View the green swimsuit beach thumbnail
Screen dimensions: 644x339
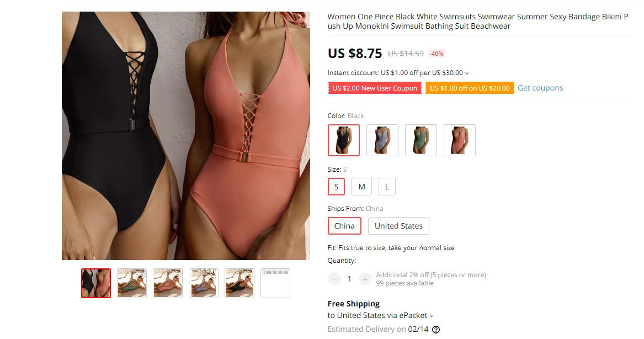pos(132,283)
